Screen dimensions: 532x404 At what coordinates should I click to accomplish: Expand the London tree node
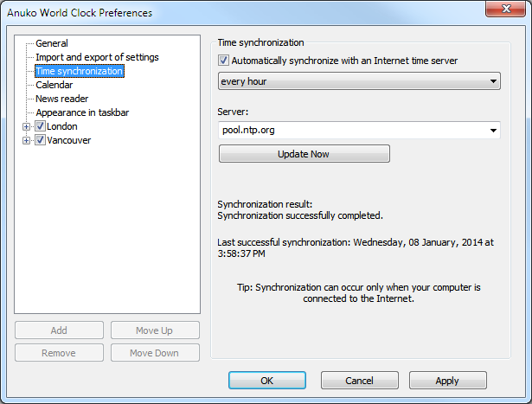click(x=28, y=126)
